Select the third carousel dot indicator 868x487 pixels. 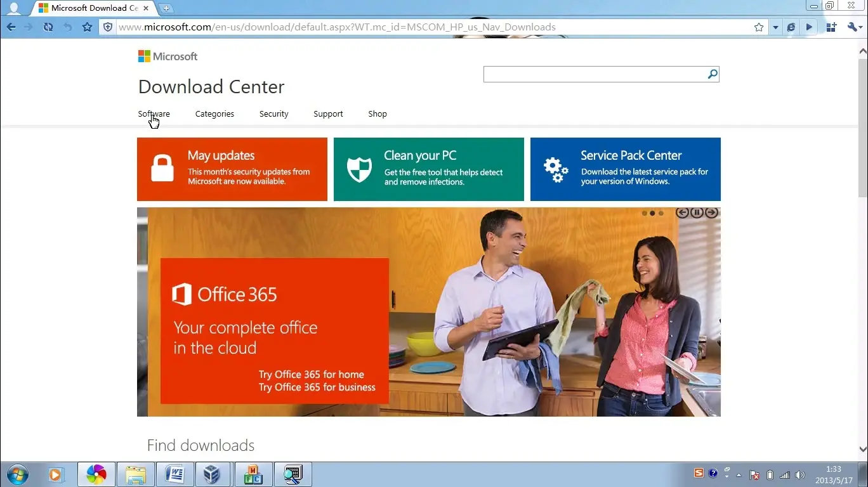click(x=661, y=213)
